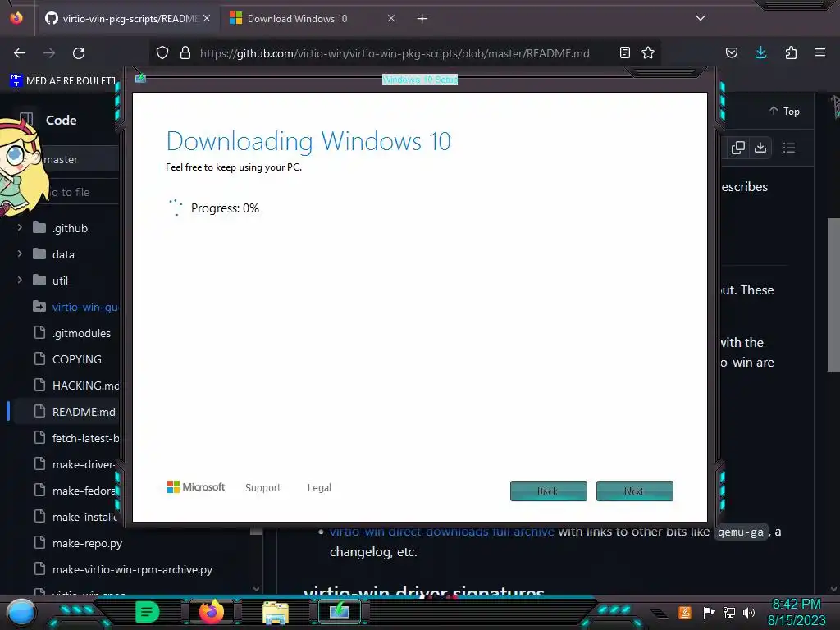
Task: List all tabs with the chevron
Action: tap(701, 18)
